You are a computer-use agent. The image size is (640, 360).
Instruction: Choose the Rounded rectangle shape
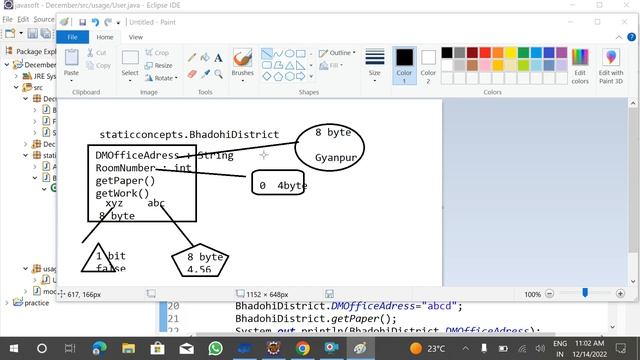(267, 65)
